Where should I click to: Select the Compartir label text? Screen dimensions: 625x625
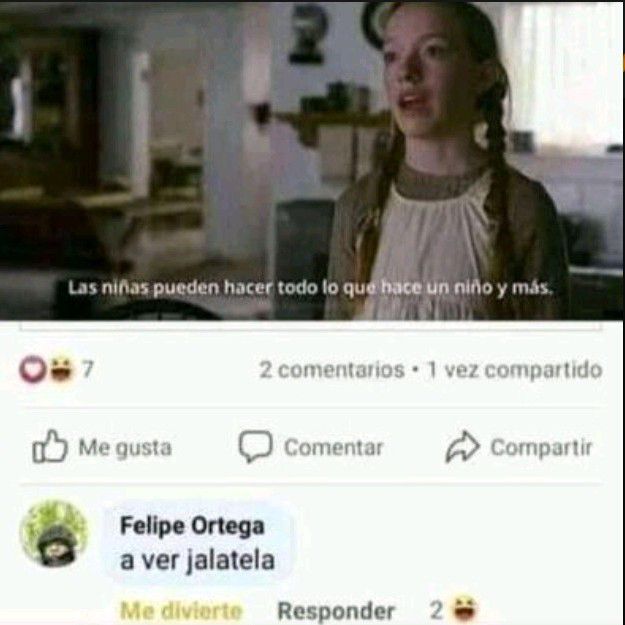(x=541, y=448)
